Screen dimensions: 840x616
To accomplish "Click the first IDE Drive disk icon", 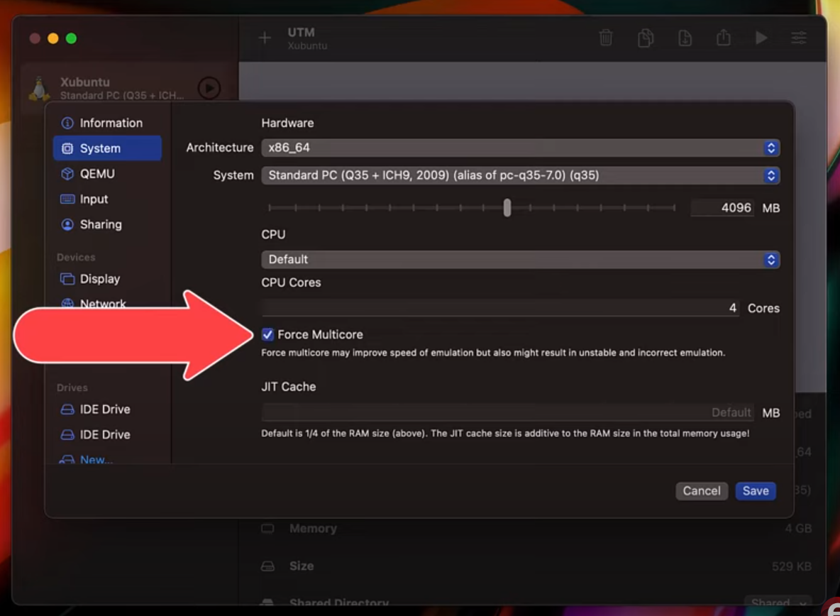I will point(67,409).
